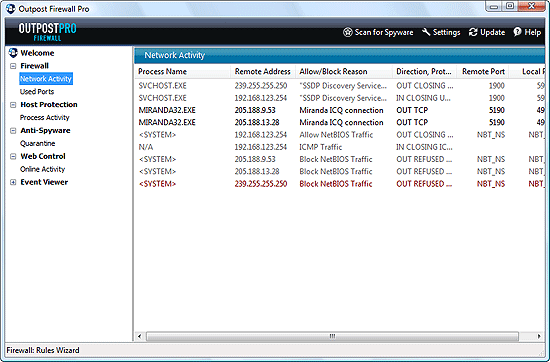Click the Update arrows icon
The height and width of the screenshot is (362, 550).
click(x=473, y=32)
